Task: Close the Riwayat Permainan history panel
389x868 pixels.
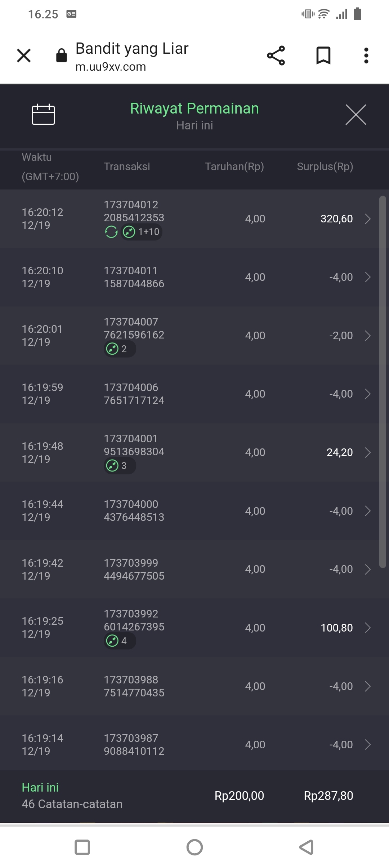Action: pos(356,115)
